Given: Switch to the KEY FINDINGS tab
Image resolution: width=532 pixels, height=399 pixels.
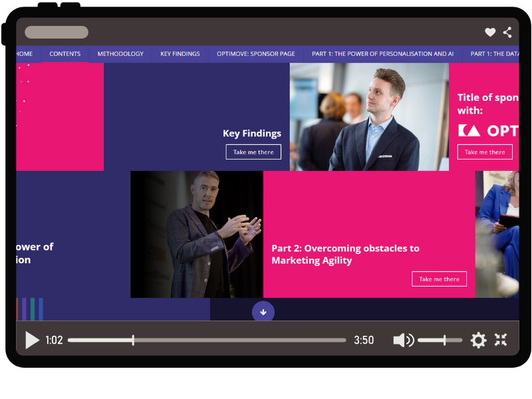Looking at the screenshot, I should [180, 54].
